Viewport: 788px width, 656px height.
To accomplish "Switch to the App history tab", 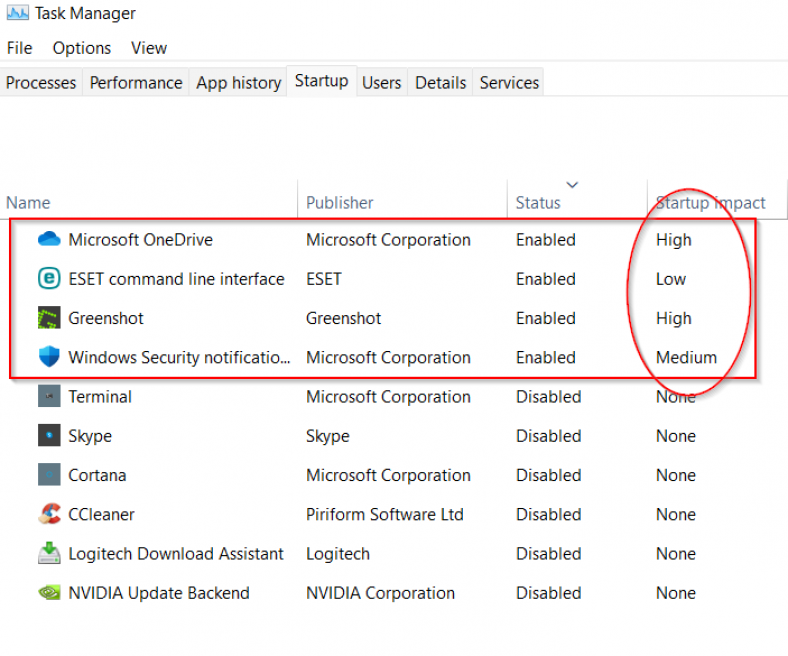I will point(239,82).
